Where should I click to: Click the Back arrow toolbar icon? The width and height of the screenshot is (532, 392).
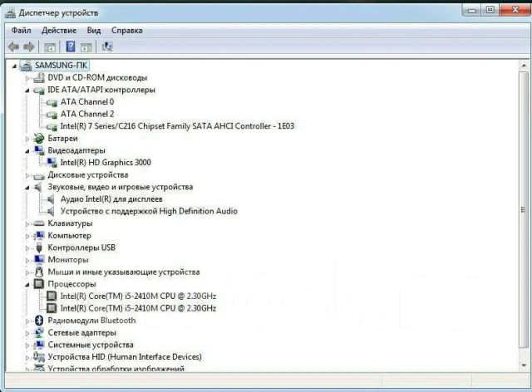click(13, 47)
